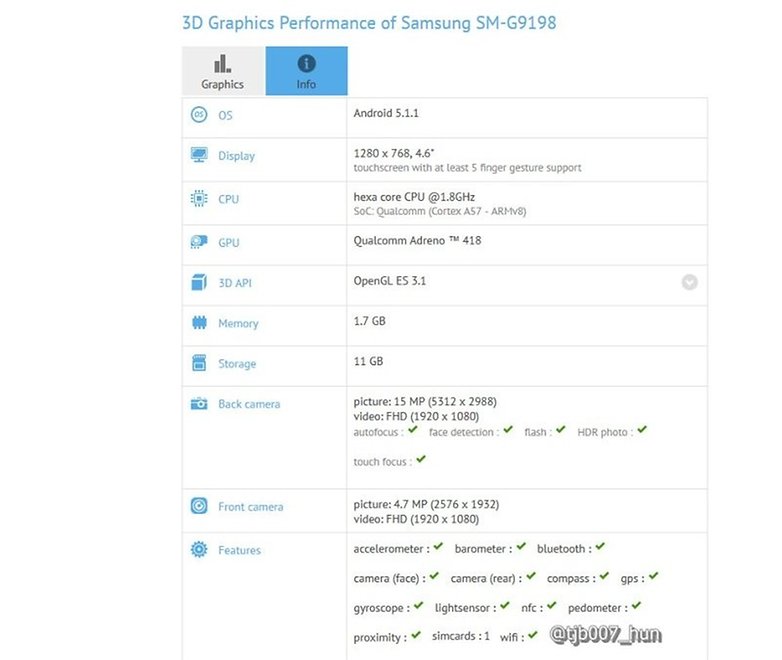Switch to the Graphics tab
The width and height of the screenshot is (782, 660).
tap(223, 71)
